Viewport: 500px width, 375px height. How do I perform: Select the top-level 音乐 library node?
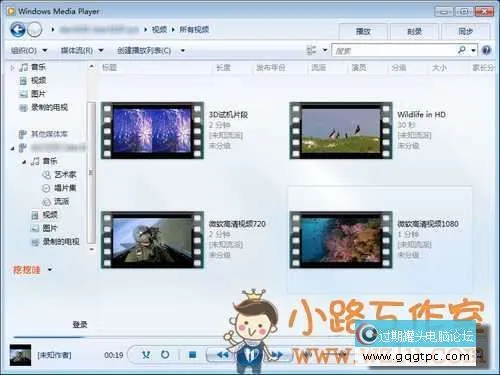[x=38, y=67]
